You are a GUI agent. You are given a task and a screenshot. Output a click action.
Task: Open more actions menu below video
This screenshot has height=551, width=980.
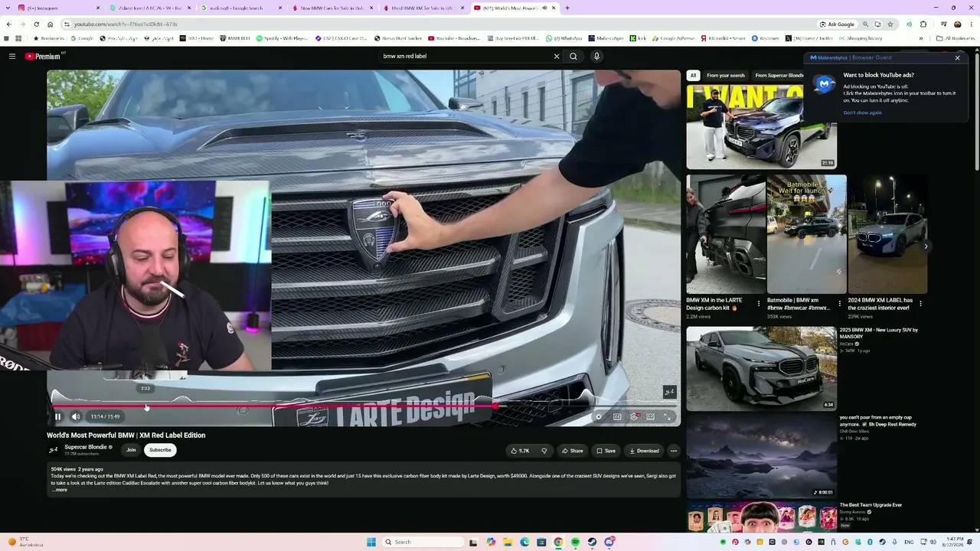pyautogui.click(x=674, y=451)
